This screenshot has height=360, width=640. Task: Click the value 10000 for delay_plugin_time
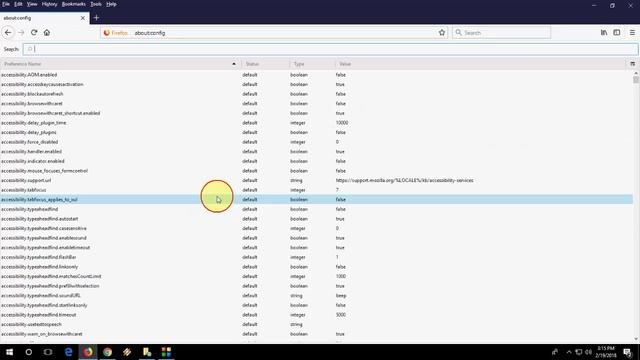(342, 123)
